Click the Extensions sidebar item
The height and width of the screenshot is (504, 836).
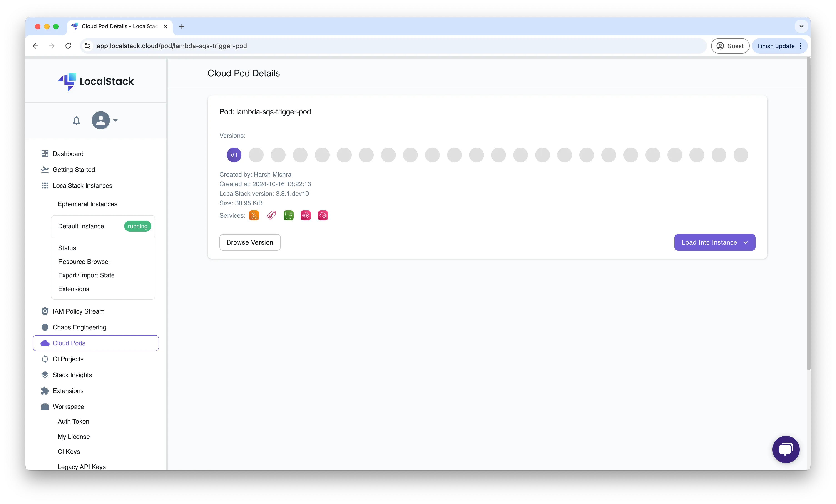point(68,391)
